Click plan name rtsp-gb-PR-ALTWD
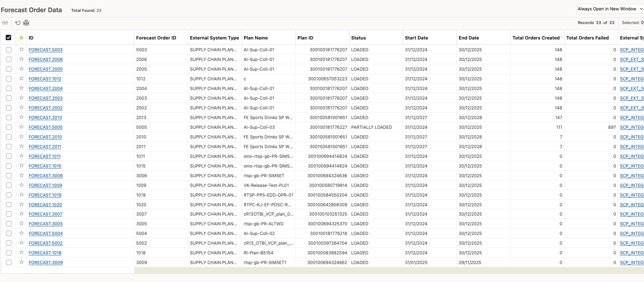This screenshot has width=644, height=282. (x=263, y=224)
